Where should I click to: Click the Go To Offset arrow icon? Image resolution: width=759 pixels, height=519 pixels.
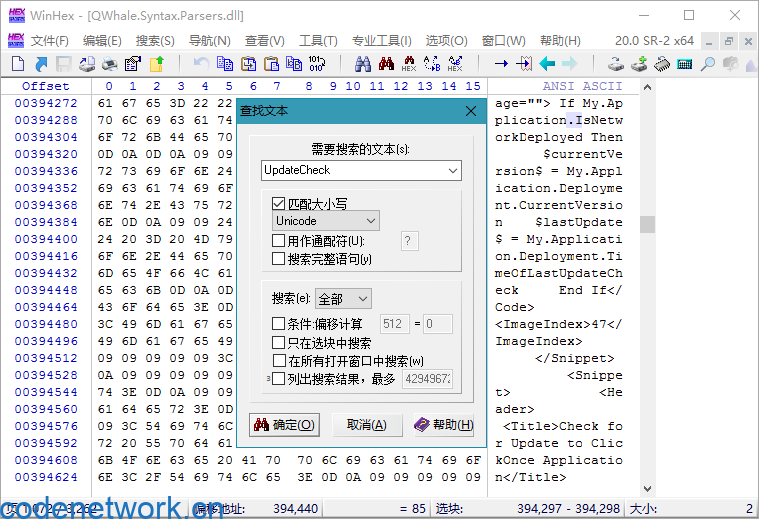click(501, 63)
